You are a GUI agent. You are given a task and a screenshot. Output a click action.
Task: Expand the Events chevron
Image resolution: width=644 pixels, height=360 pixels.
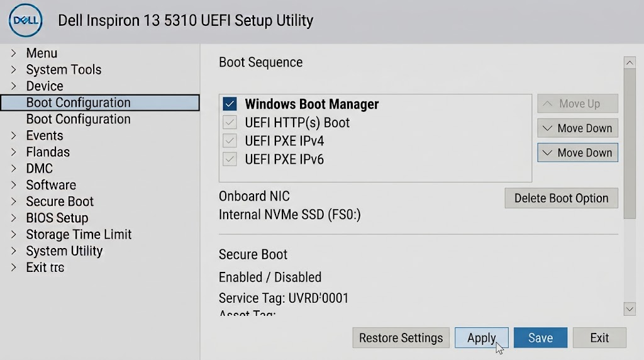(14, 135)
